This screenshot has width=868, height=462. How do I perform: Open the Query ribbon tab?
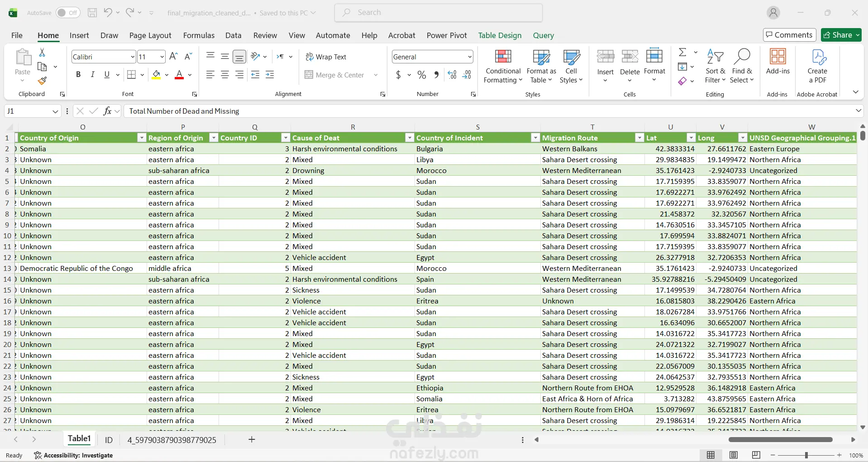[543, 35]
